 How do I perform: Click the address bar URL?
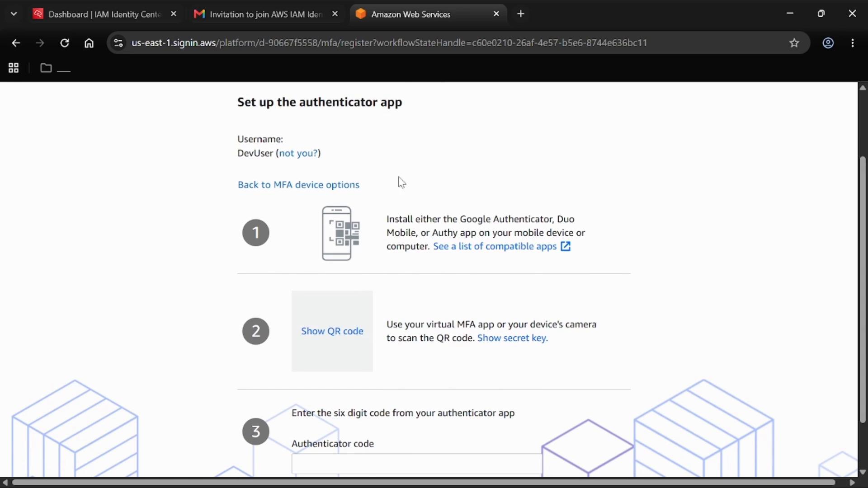(x=389, y=43)
